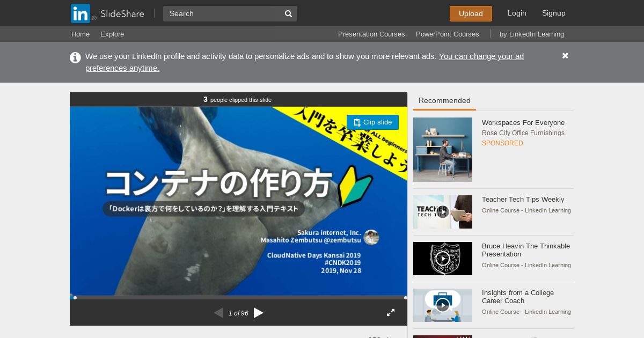Open PowerPoint Courses menu item
This screenshot has width=644, height=338.
[x=448, y=34]
